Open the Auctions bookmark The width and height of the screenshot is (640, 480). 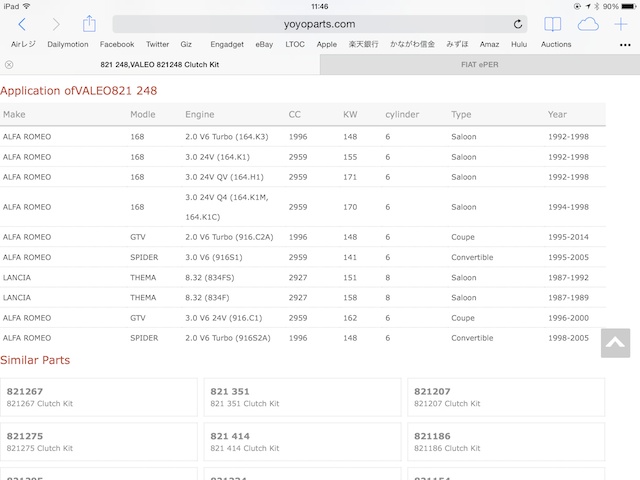click(x=556, y=44)
